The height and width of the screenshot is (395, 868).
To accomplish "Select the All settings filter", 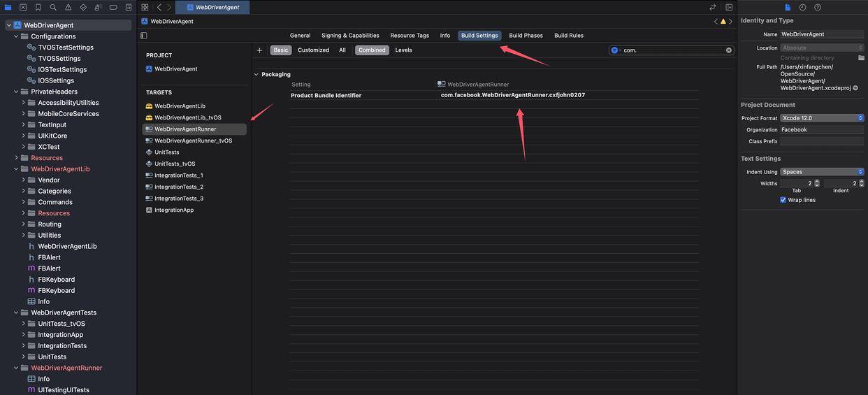I will 342,50.
